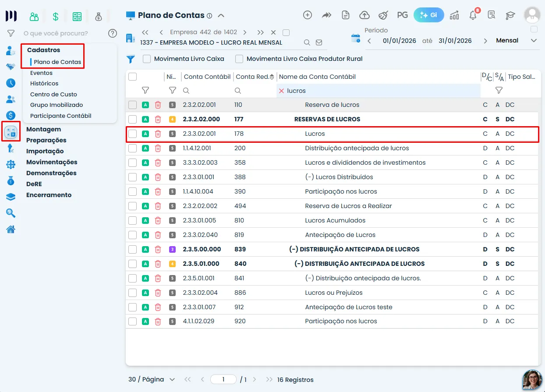Click the calendar period icon
The width and height of the screenshot is (545, 392).
tap(356, 39)
